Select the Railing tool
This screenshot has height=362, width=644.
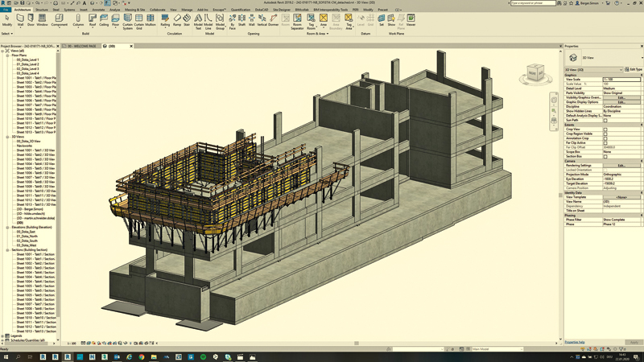[165, 19]
